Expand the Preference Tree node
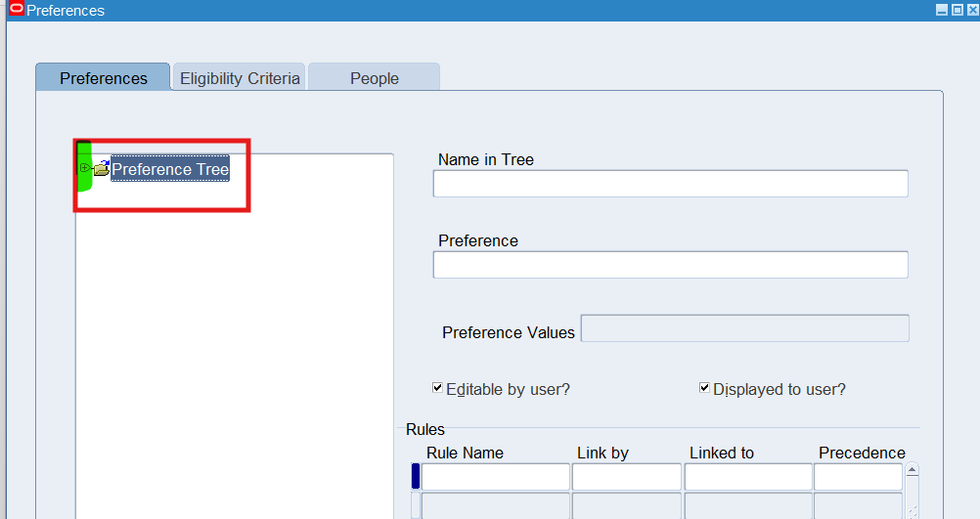Viewport: 980px width, 519px height. (x=84, y=168)
